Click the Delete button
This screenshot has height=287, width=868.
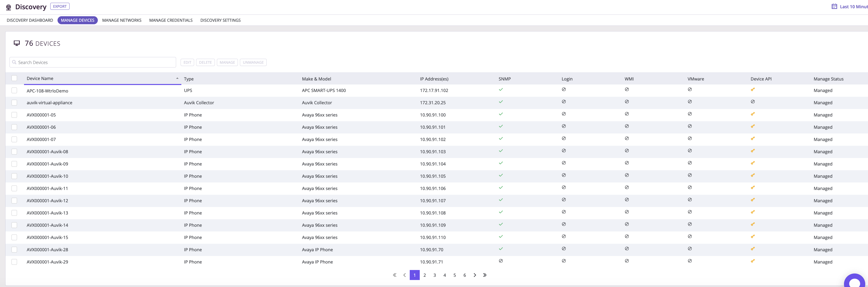pos(205,62)
